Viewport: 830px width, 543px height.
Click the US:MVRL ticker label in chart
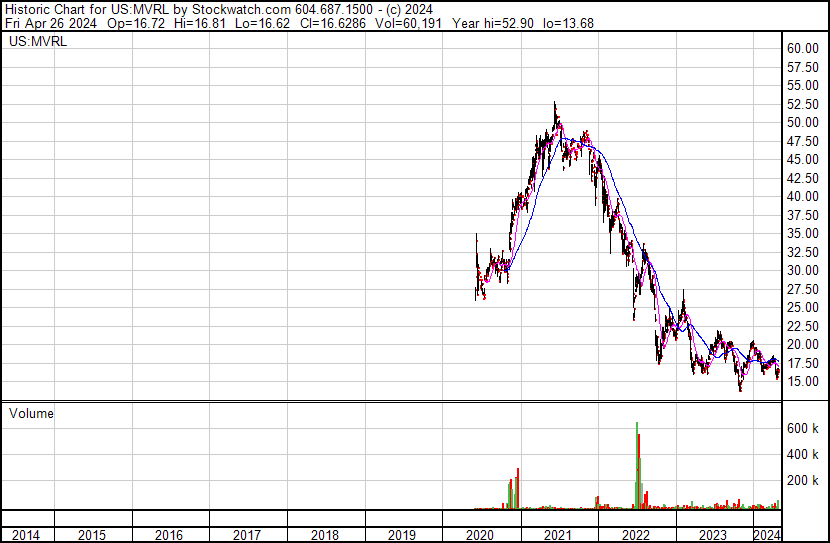coord(36,42)
